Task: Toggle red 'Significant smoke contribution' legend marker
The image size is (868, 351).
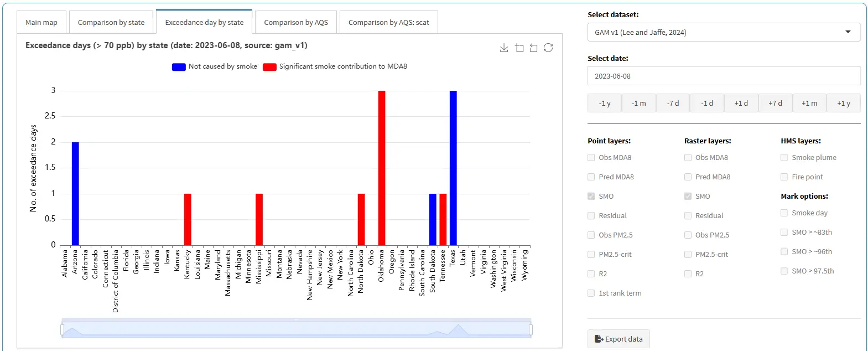Action: coord(269,67)
